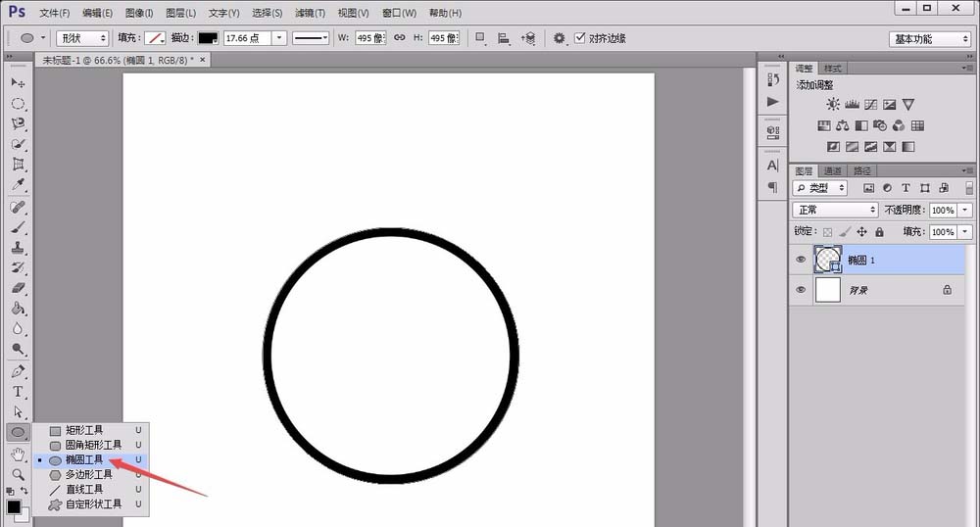980x527 pixels.
Task: Open the stroke line style dropdown
Action: click(311, 38)
